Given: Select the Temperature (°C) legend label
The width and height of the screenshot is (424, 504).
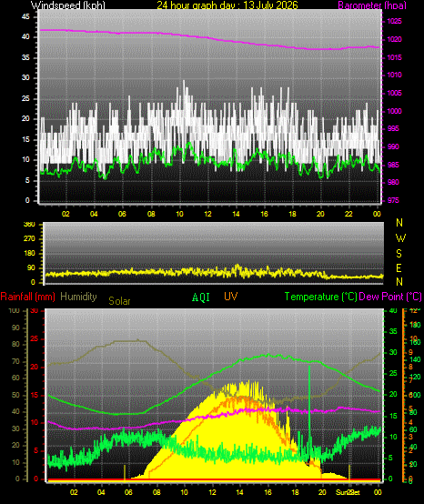Looking at the screenshot, I should pyautogui.click(x=320, y=297).
